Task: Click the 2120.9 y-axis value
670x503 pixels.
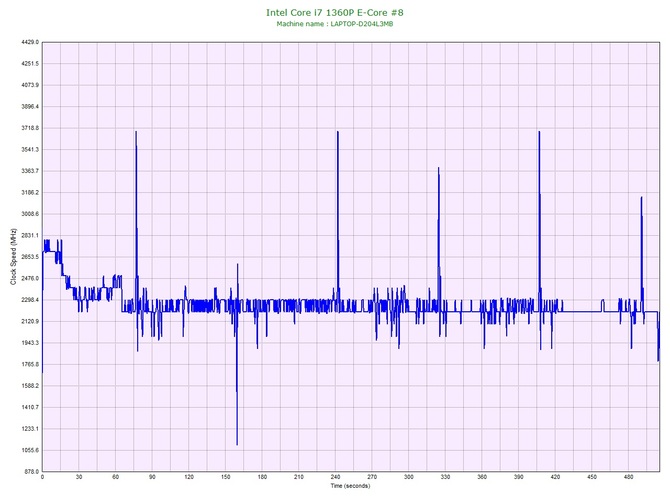Action: tap(30, 321)
